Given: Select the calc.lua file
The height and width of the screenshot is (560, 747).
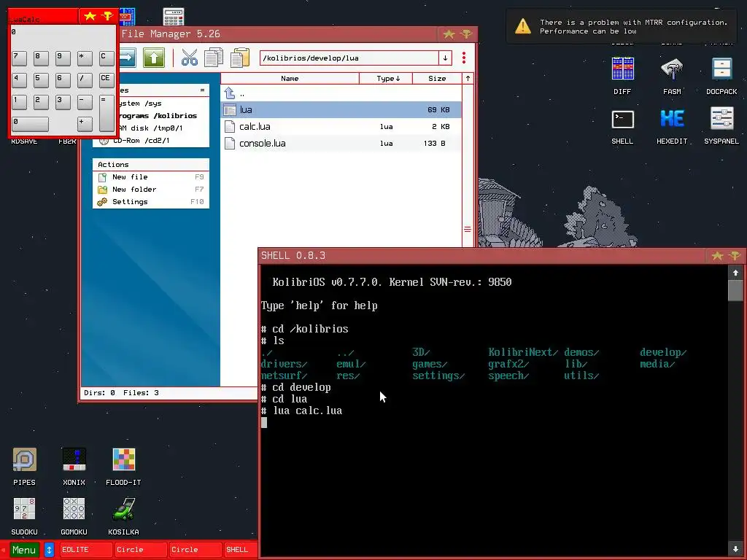Looking at the screenshot, I should pyautogui.click(x=341, y=127).
